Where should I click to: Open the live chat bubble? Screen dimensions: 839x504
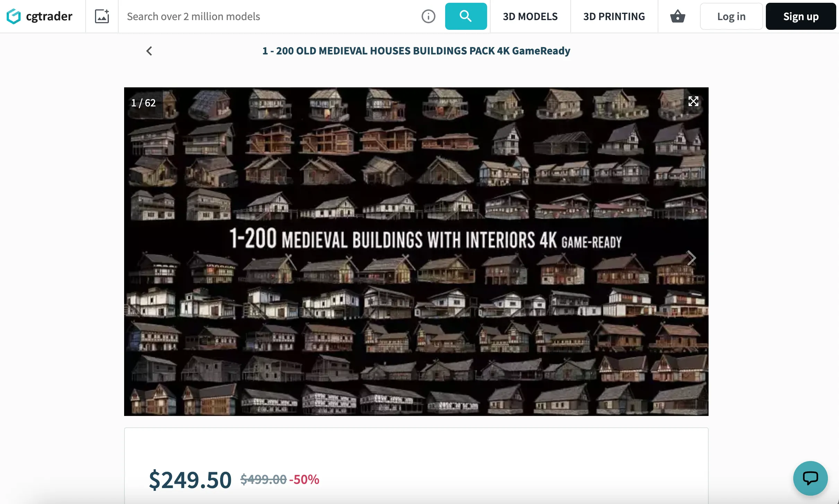coord(811,478)
